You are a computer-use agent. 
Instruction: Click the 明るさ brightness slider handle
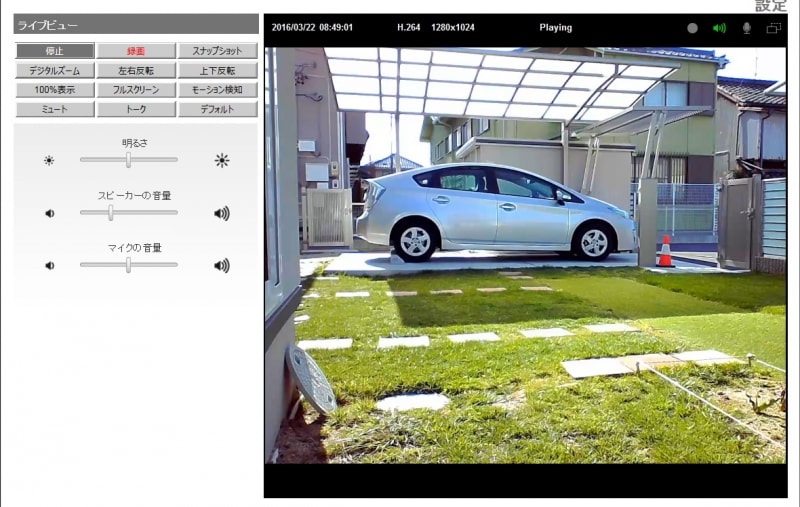[x=127, y=159]
